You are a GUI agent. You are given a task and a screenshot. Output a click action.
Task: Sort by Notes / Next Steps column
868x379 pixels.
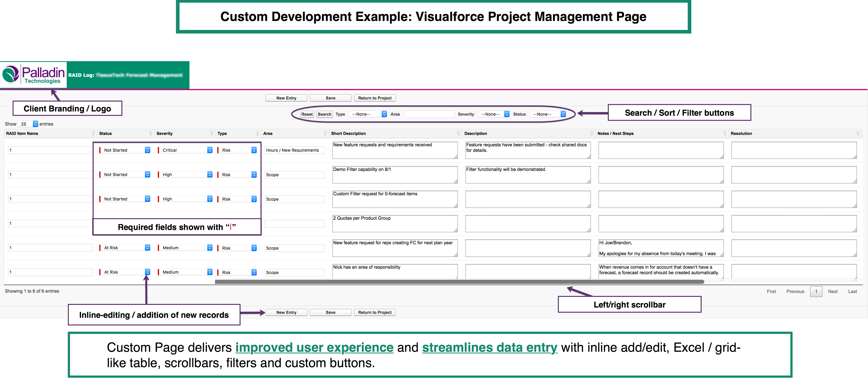[x=615, y=133]
